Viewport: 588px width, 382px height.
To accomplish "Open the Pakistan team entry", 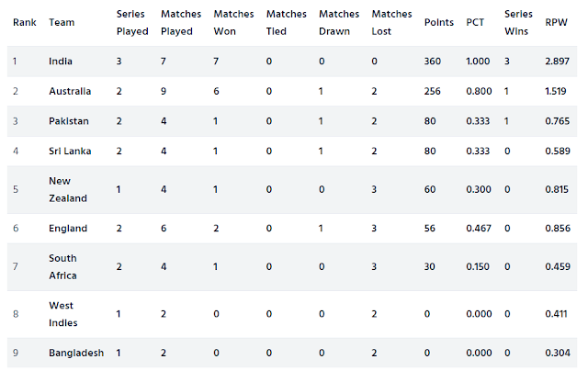I will 69,121.
